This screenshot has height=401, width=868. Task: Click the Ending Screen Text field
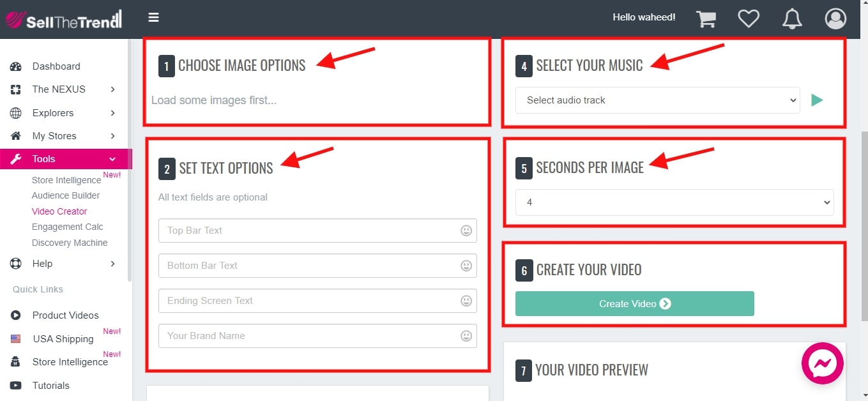(x=310, y=301)
